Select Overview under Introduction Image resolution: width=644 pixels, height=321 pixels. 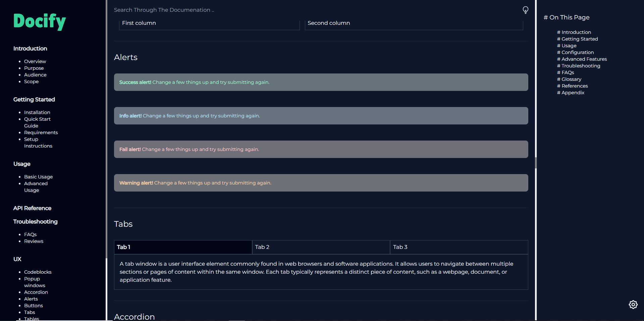pos(35,61)
